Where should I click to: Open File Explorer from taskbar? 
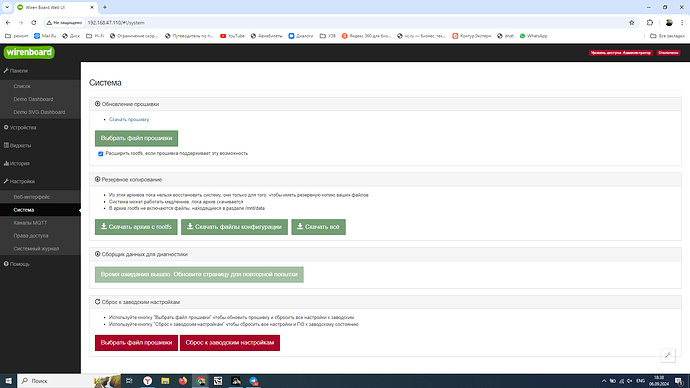pyautogui.click(x=165, y=381)
